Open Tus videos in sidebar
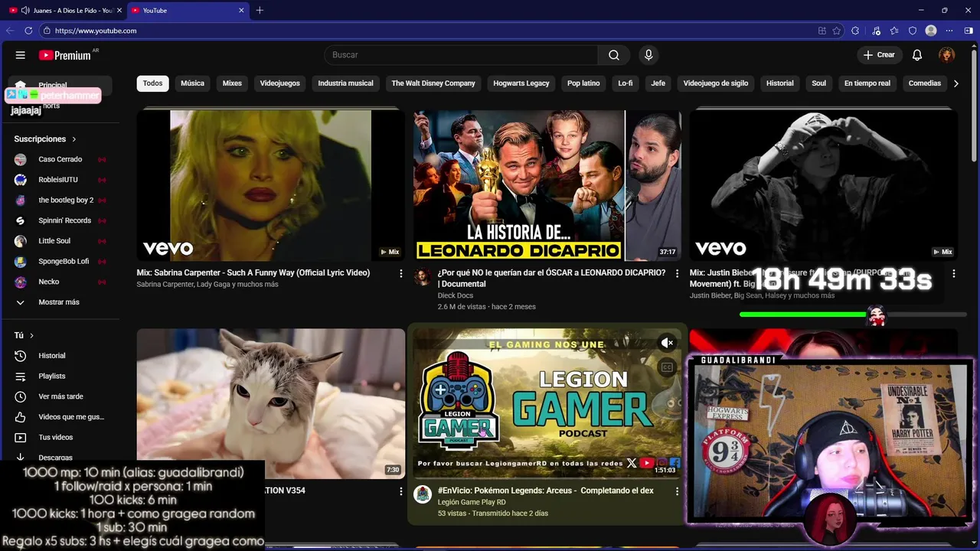The width and height of the screenshot is (980, 551). tap(60, 438)
